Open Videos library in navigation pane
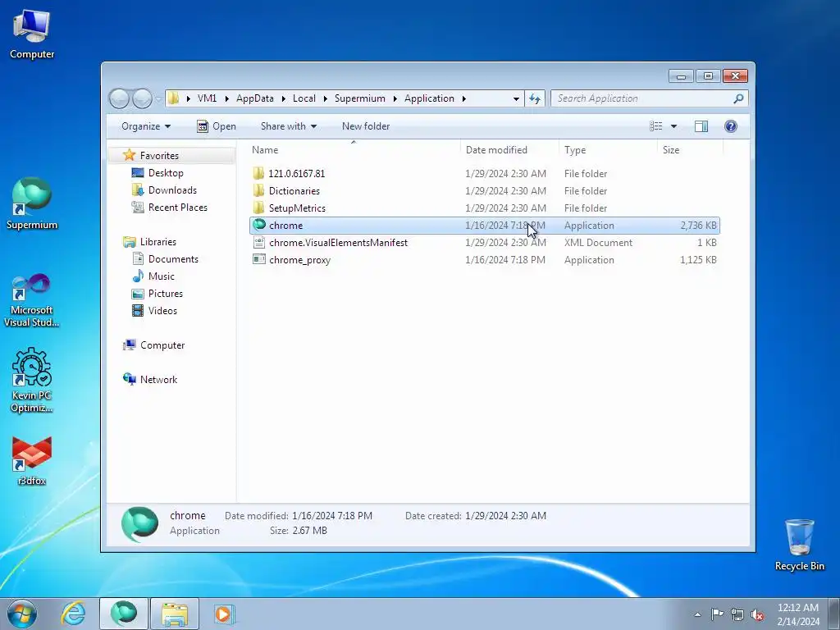The height and width of the screenshot is (630, 840). pyautogui.click(x=162, y=310)
